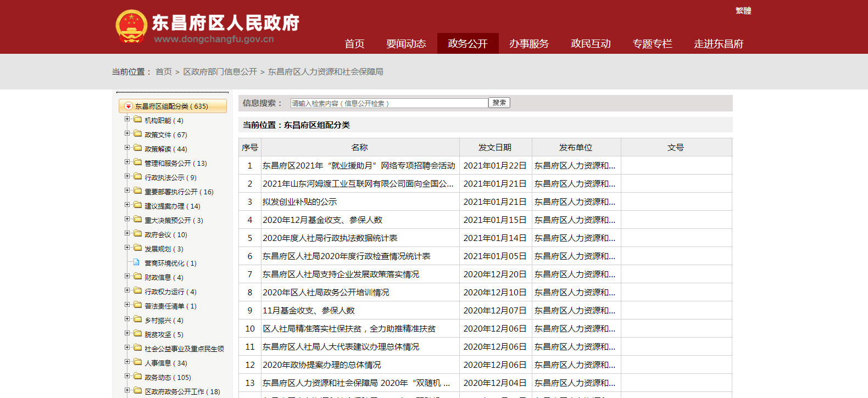Click the red arrow icon beside 东昌府区组配分类
The width and height of the screenshot is (868, 398).
click(129, 106)
